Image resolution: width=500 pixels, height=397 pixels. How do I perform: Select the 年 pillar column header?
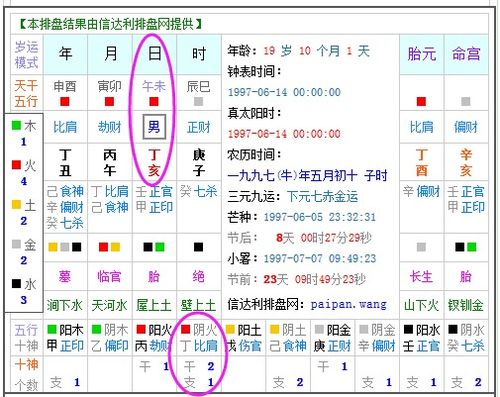click(65, 54)
